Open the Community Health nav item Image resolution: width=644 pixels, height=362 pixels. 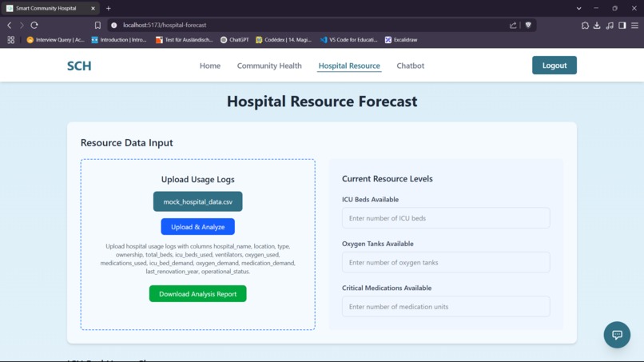269,66
